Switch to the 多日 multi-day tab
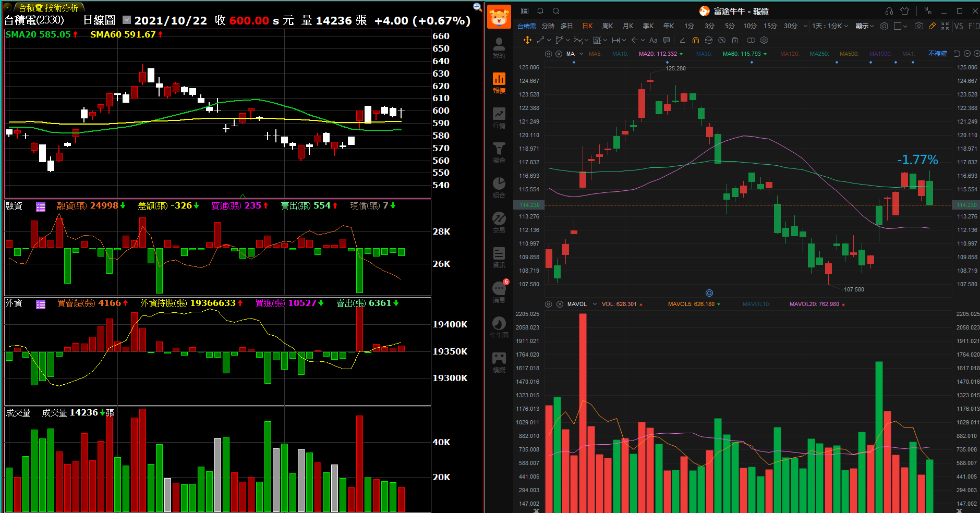 tap(567, 26)
